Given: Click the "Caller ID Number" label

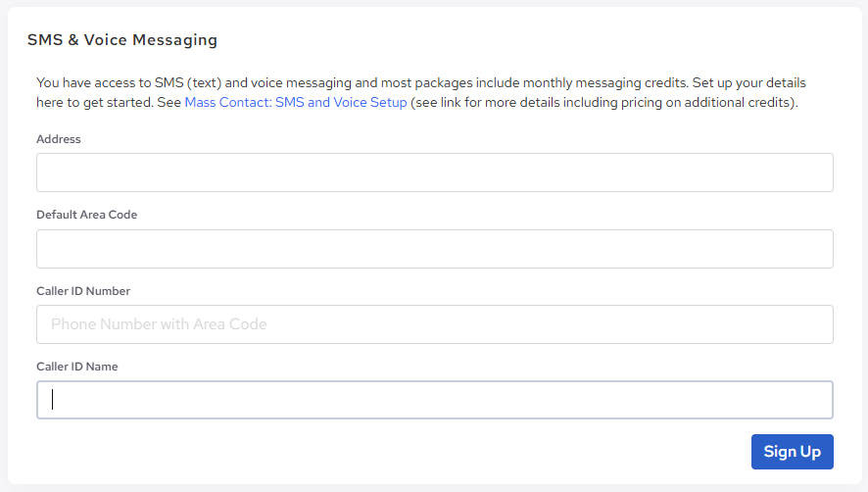Looking at the screenshot, I should point(83,291).
